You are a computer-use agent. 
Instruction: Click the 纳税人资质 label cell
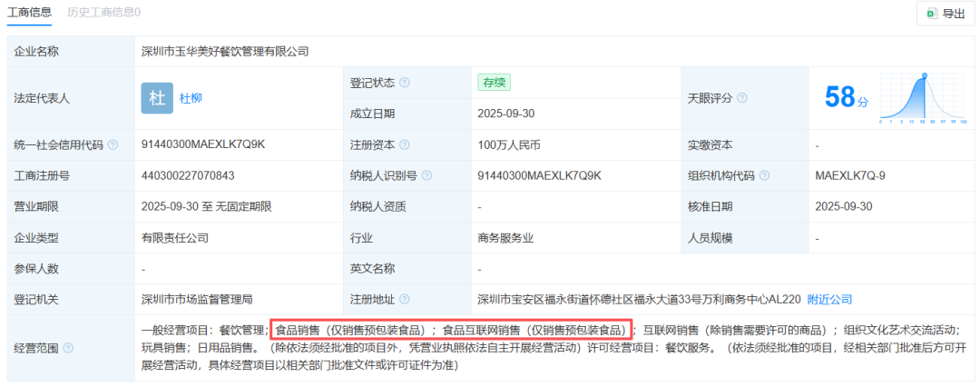pos(407,206)
